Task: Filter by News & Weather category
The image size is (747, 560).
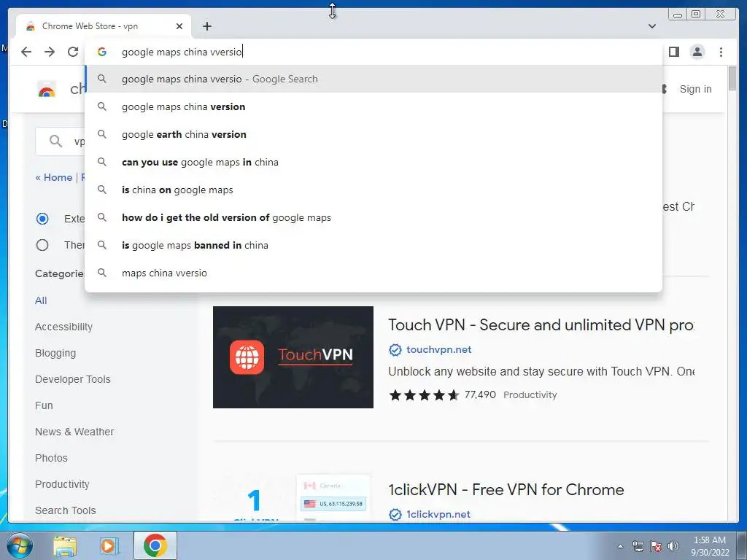Action: 74,432
